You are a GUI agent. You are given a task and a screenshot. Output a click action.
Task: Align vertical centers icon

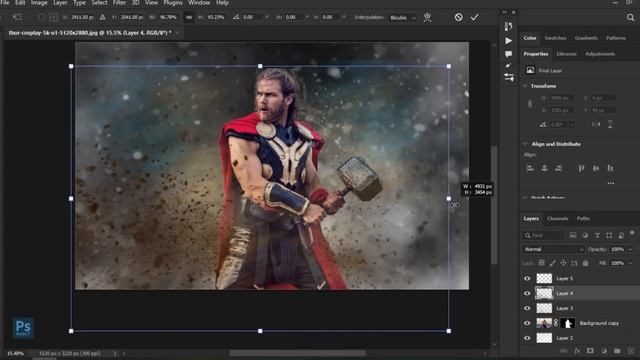[596, 168]
